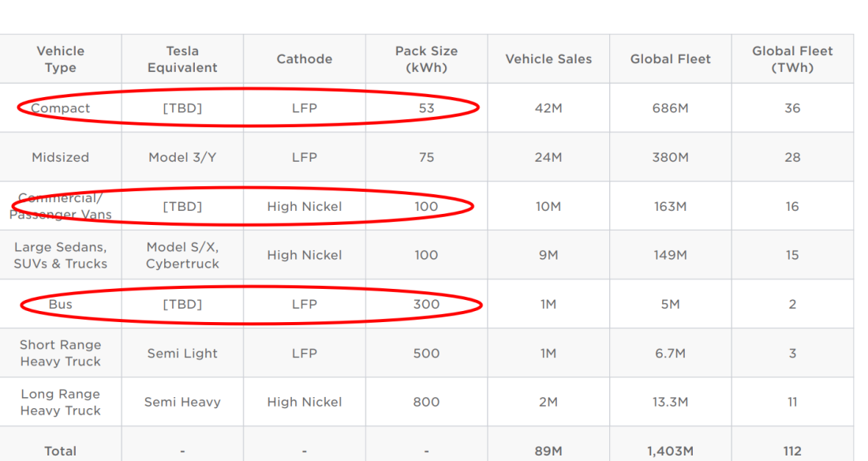
Task: Select the Model 3/Y cell
Action: point(182,157)
